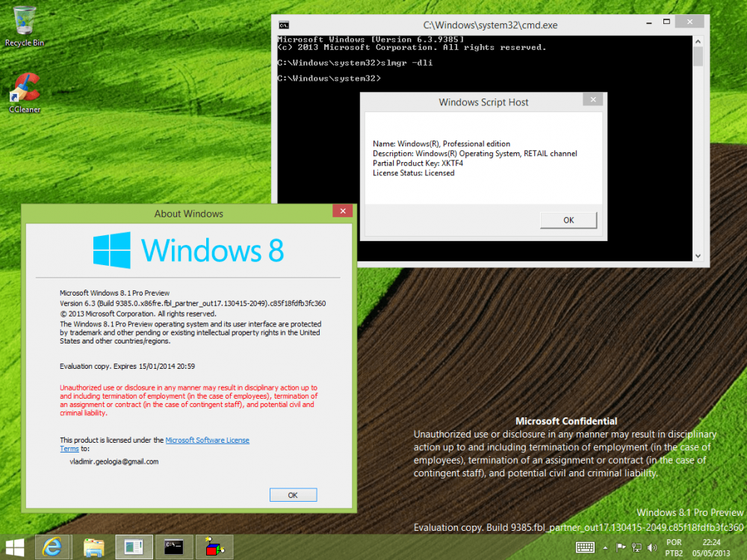Click License Status: Licensed text
This screenshot has width=747, height=560.
414,173
